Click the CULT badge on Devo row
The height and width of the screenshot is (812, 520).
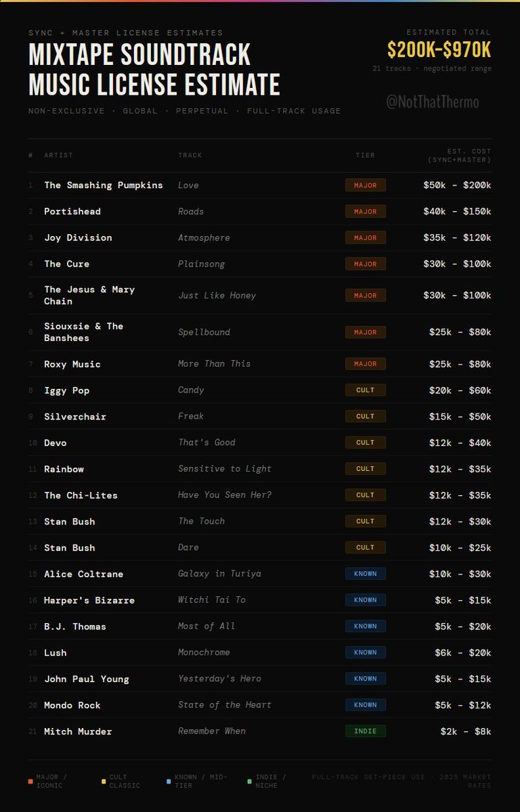(x=366, y=443)
